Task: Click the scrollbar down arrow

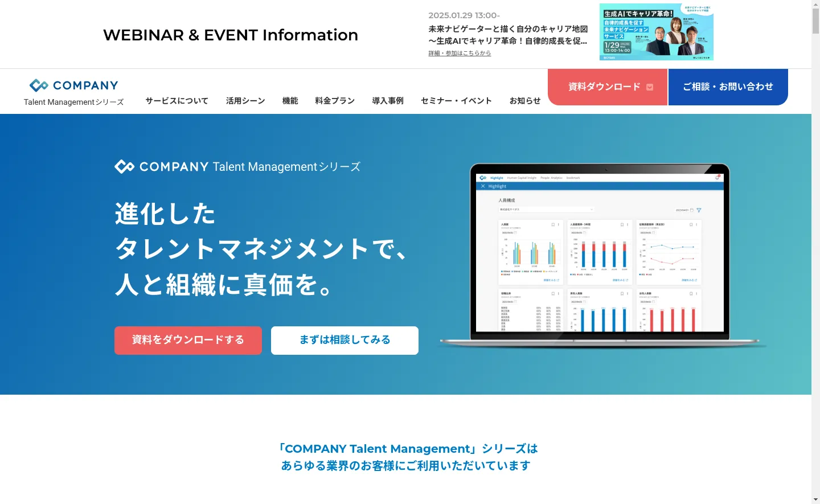Action: (815, 499)
